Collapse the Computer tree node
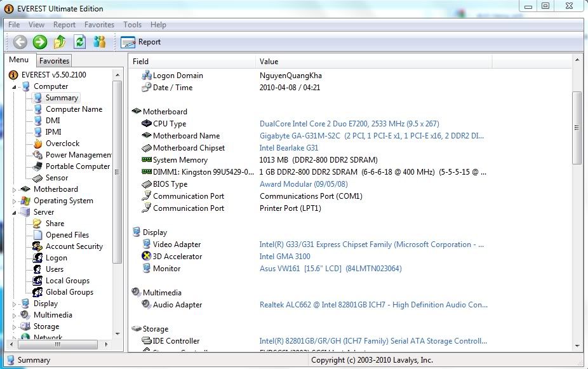 [x=14, y=87]
